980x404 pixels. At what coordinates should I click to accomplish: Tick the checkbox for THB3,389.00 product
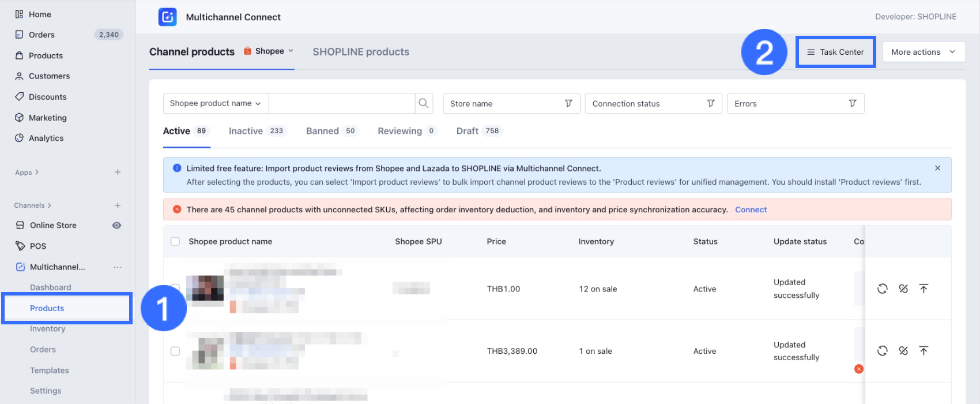coord(175,351)
